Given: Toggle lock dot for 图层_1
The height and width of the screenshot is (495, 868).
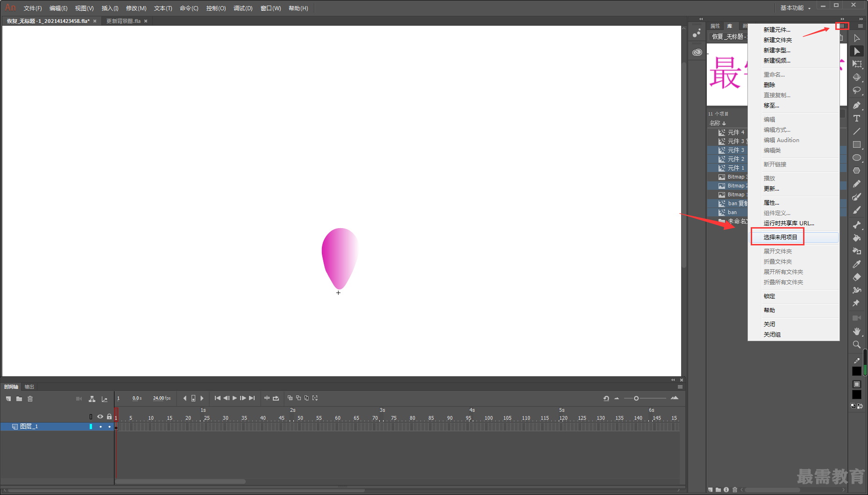Looking at the screenshot, I should pyautogui.click(x=109, y=427).
